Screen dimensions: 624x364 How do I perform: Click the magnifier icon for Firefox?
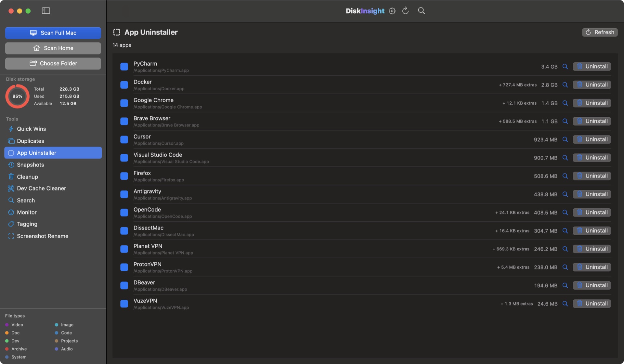(565, 176)
